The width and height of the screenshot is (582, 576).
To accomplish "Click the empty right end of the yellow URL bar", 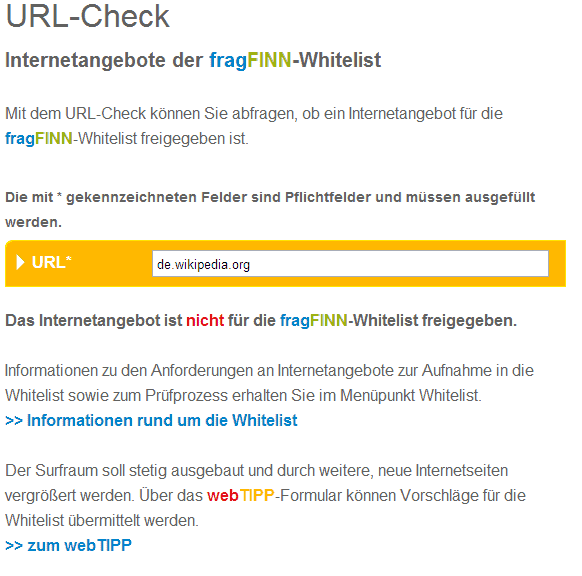I will click(x=557, y=264).
